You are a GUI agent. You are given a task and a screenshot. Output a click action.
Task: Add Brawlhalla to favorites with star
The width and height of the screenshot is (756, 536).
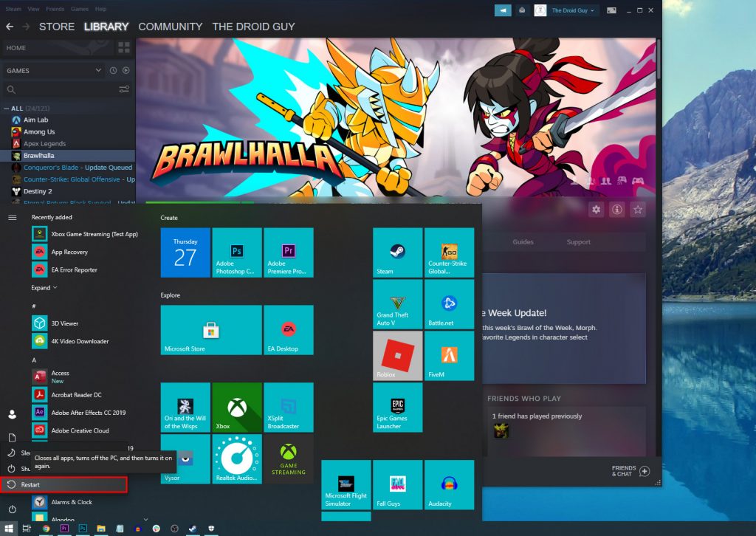(x=638, y=209)
